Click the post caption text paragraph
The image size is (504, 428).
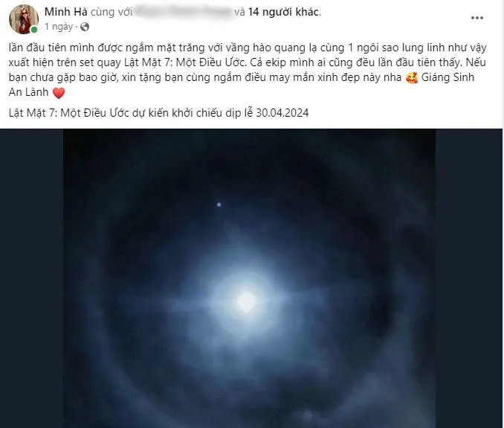[248, 70]
